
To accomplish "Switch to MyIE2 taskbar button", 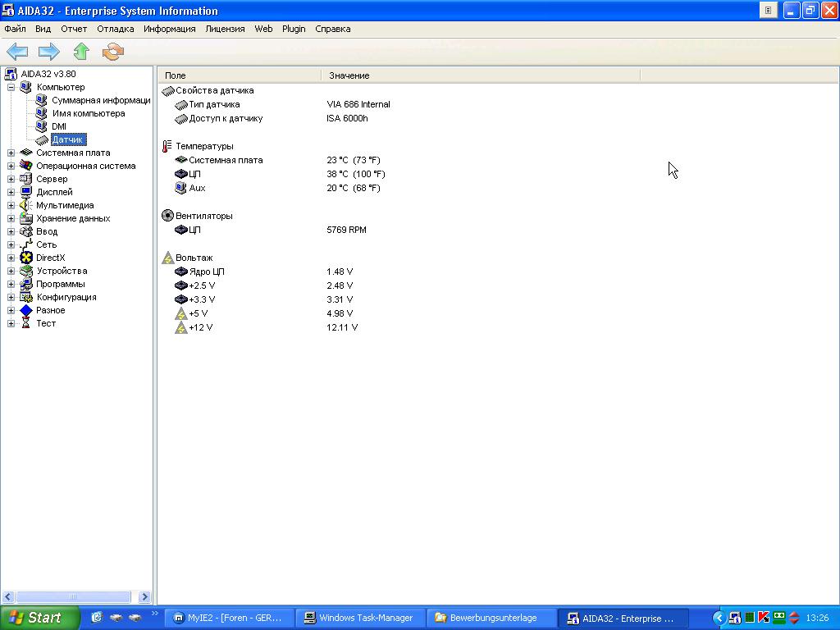I will [228, 618].
